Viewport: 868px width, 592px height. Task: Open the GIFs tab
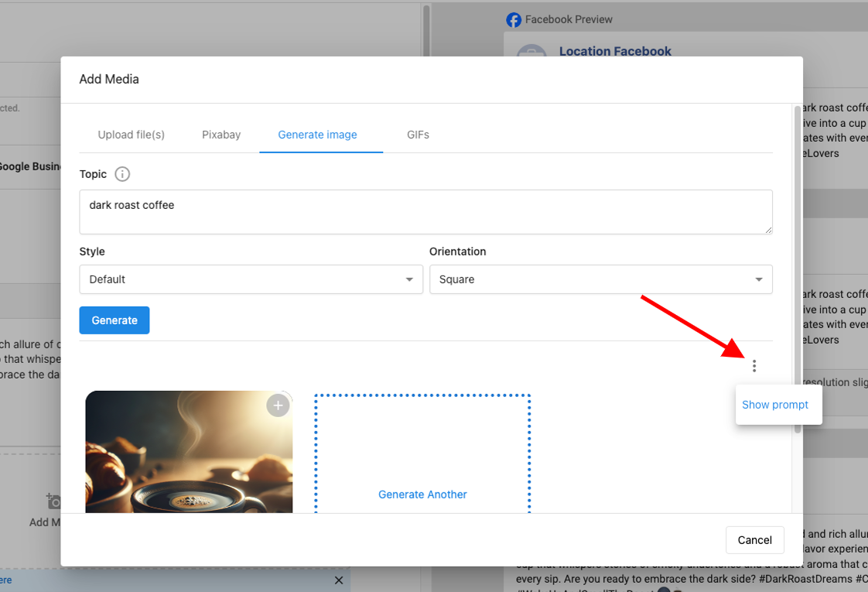point(418,135)
